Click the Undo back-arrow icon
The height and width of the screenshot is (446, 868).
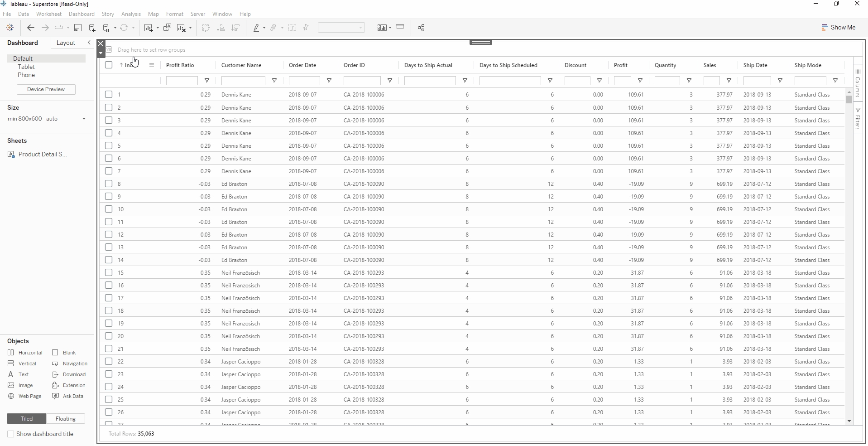point(31,28)
